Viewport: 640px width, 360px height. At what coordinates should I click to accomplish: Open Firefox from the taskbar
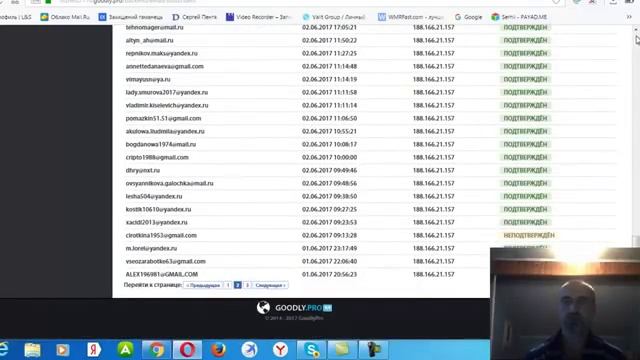pyautogui.click(x=218, y=350)
